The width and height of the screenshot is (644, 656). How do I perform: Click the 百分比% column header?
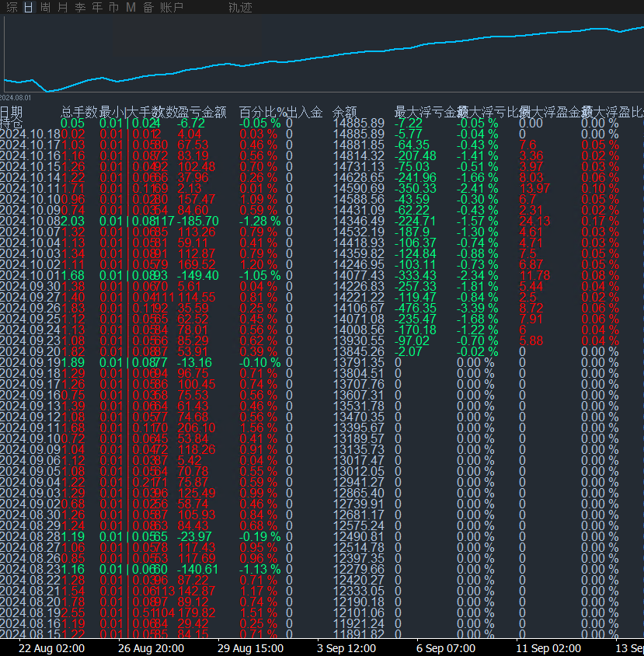(x=263, y=112)
